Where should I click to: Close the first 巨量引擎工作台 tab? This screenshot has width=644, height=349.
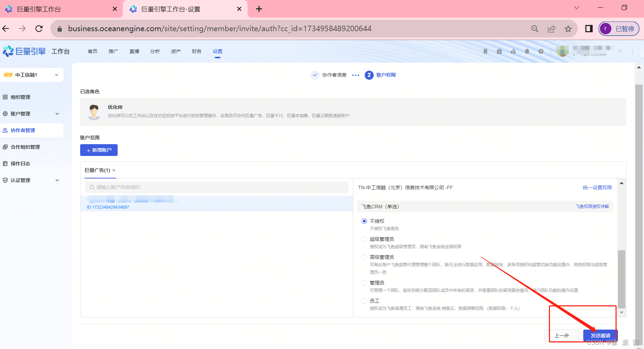click(115, 9)
